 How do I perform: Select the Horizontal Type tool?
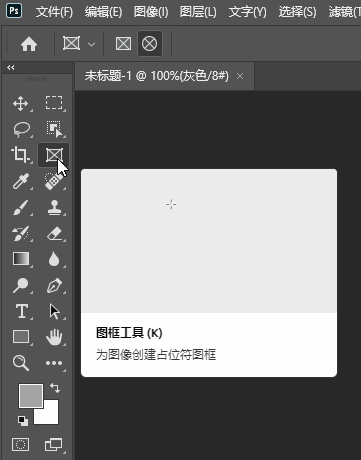click(x=22, y=311)
